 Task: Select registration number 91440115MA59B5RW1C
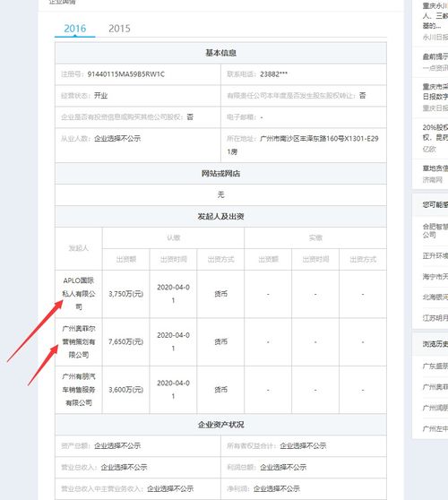click(126, 74)
